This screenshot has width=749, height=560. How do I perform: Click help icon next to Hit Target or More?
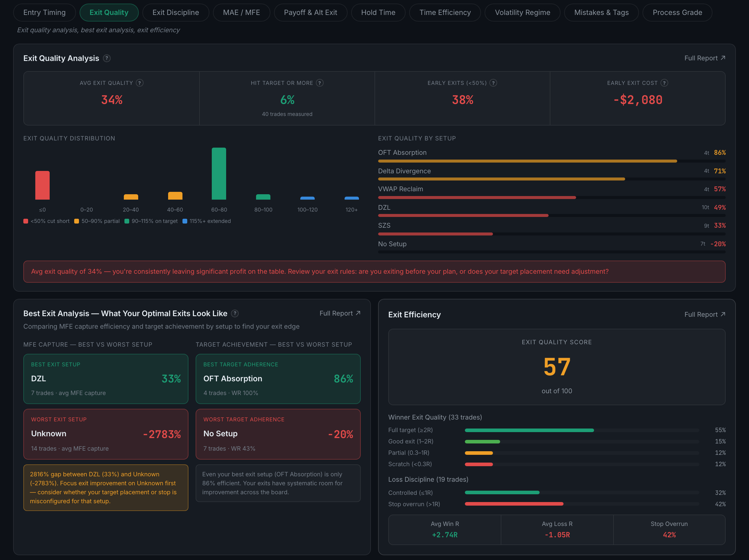click(x=320, y=83)
